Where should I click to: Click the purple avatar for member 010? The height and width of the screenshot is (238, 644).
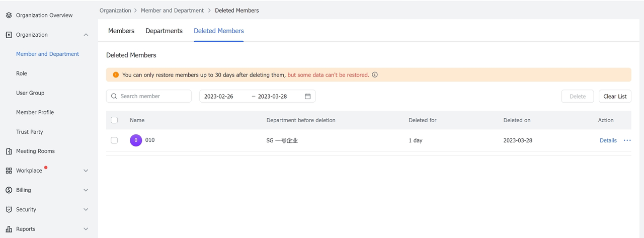tap(136, 140)
